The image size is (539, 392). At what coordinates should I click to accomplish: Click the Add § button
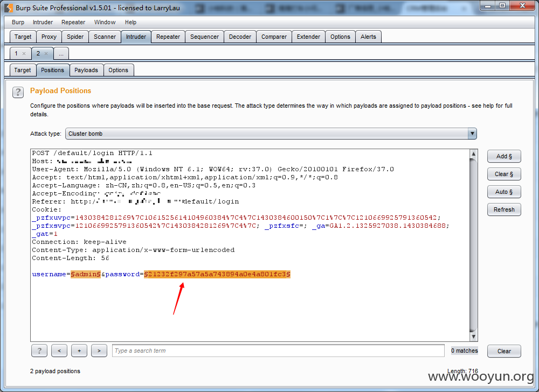click(504, 156)
